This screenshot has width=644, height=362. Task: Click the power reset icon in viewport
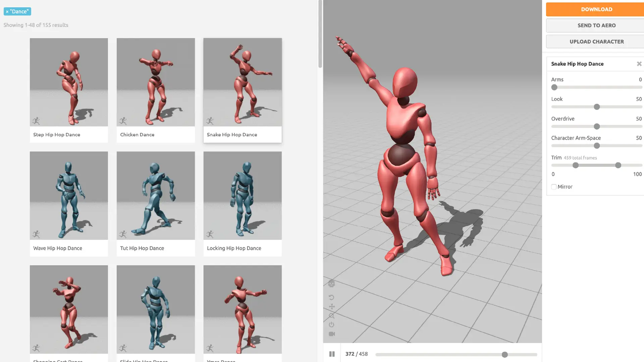point(331,324)
